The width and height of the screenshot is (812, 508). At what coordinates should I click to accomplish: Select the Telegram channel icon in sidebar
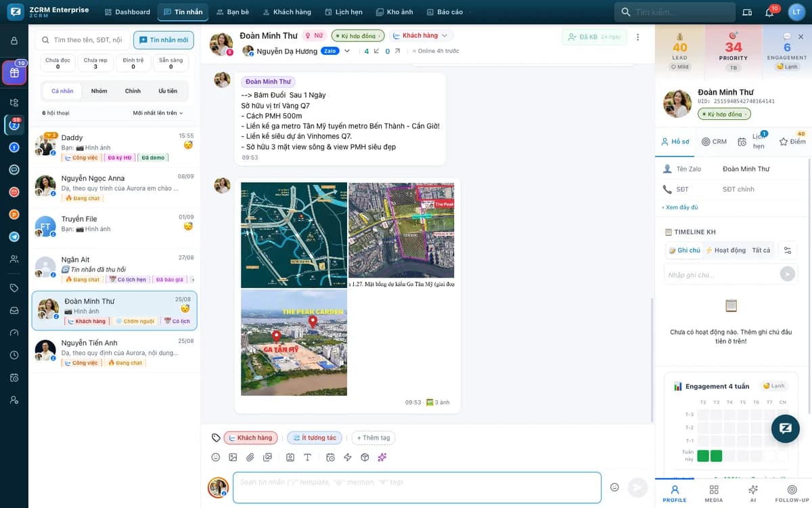point(14,236)
